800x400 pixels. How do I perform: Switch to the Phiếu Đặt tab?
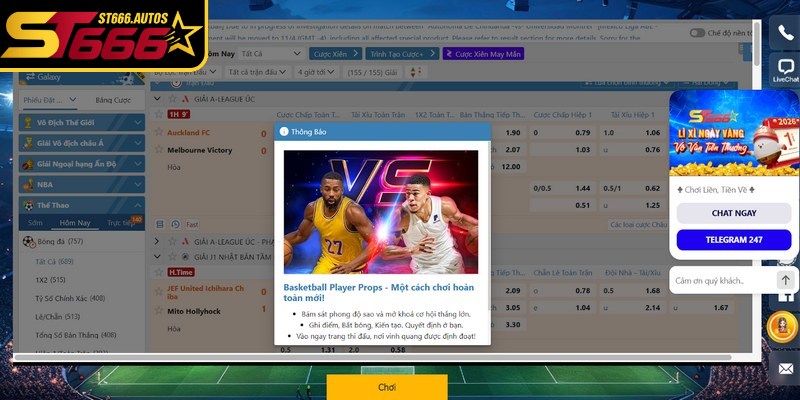49,101
